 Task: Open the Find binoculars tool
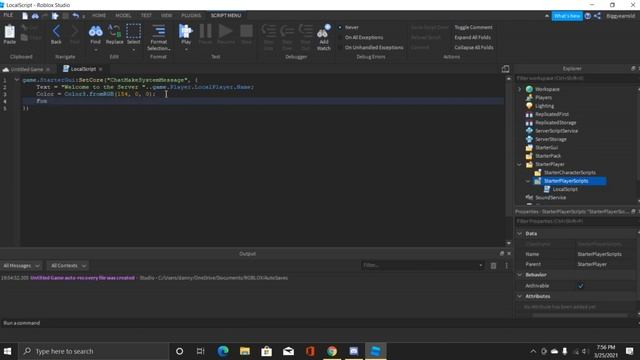tap(96, 31)
